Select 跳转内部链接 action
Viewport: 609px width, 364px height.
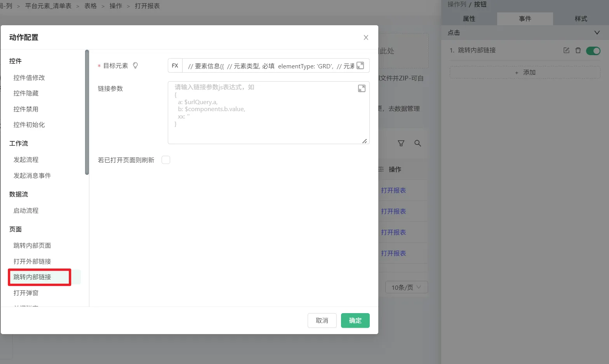coord(32,277)
